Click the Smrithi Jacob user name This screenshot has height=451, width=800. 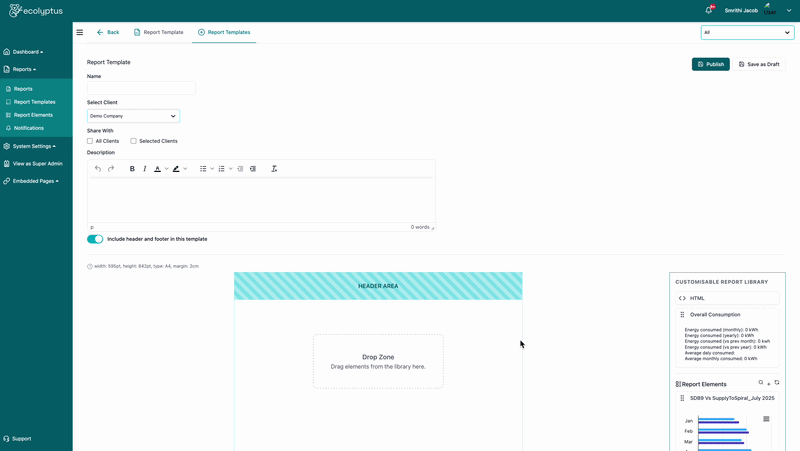coord(741,10)
